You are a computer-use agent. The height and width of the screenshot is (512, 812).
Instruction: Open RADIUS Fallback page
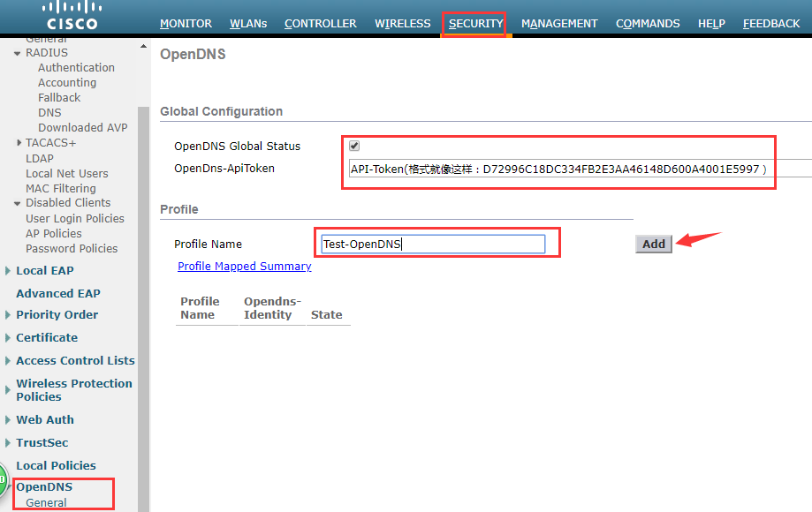(59, 98)
